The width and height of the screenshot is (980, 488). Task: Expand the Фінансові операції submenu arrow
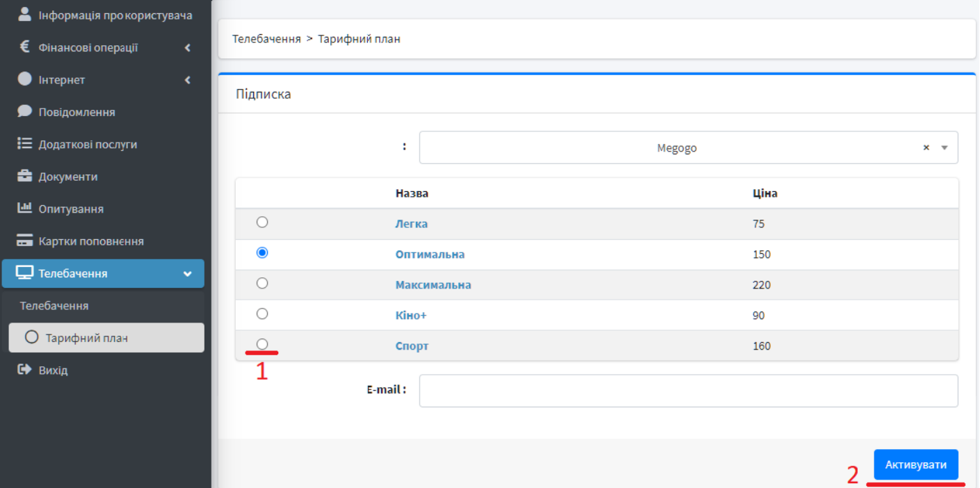coord(188,47)
